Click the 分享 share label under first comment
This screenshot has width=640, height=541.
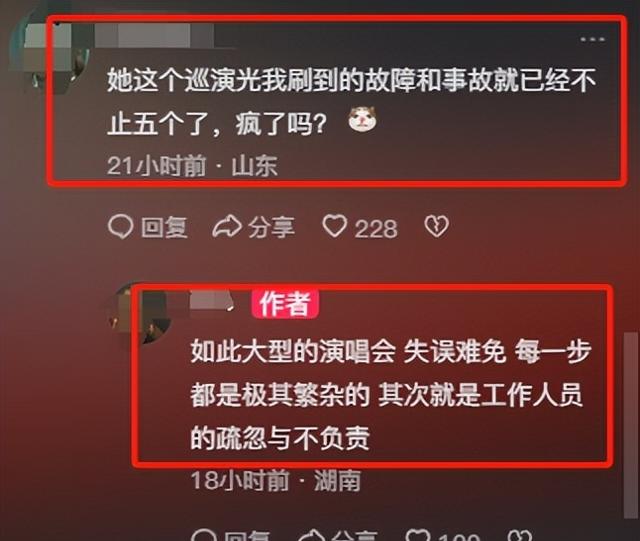[x=271, y=227]
